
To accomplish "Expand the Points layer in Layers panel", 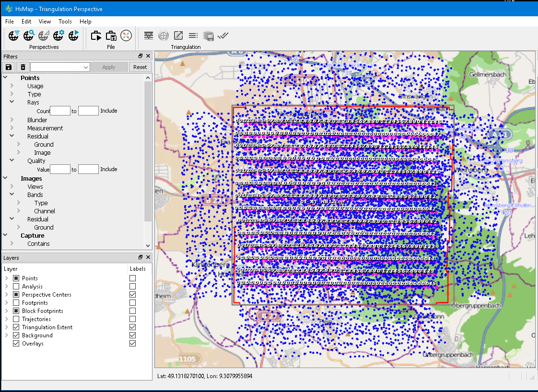I will click(6, 278).
